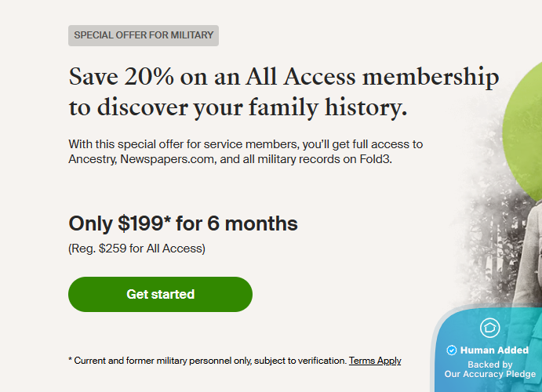The image size is (542, 392).
Task: Click the word Ancestry in the description
Action: 91,160
